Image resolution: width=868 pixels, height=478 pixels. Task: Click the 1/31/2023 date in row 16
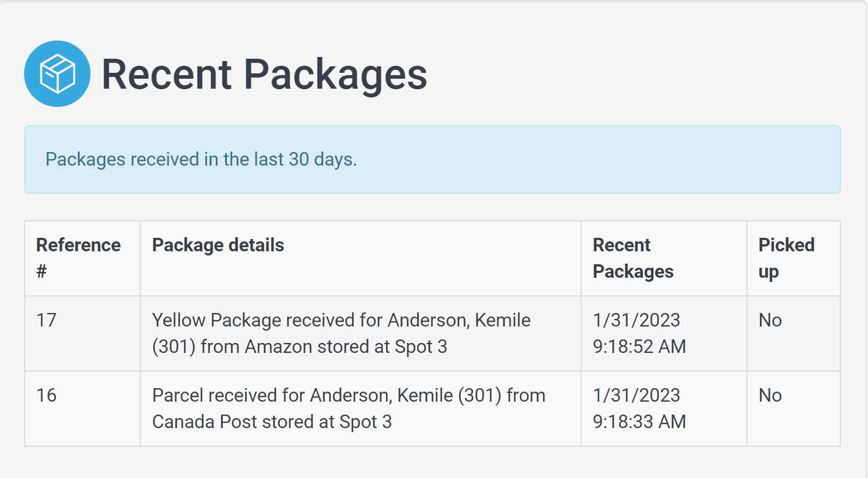tap(636, 396)
